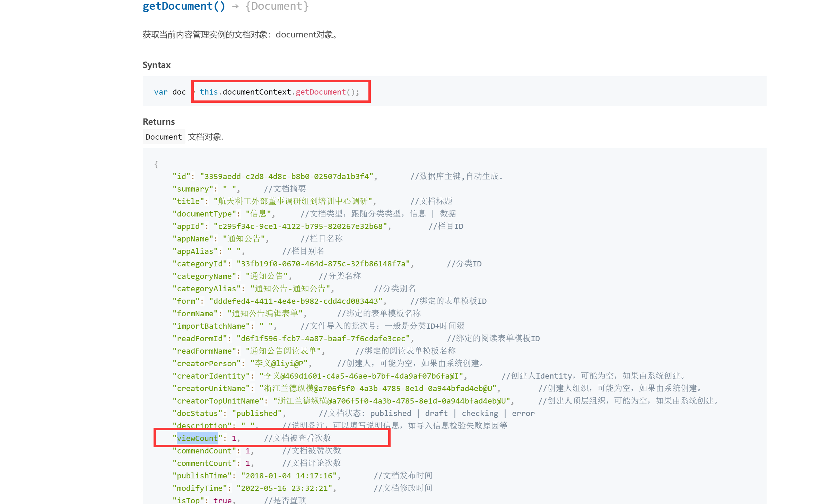The height and width of the screenshot is (504, 820).
Task: Click the Document type code label
Action: [164, 137]
